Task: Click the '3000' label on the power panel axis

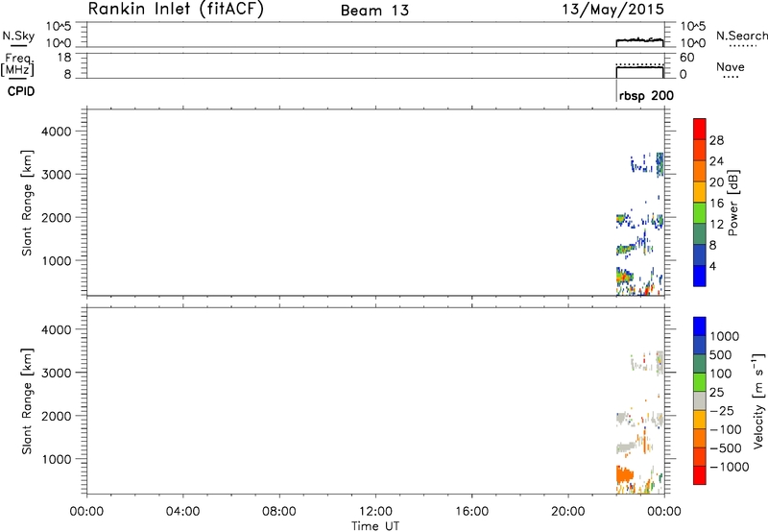Action: click(57, 175)
